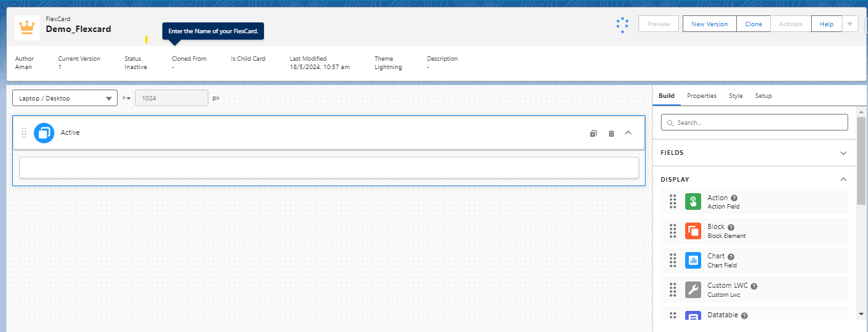Viewport: 868px width, 332px height.
Task: Open the dropdown arrow beside Help button
Action: click(849, 24)
